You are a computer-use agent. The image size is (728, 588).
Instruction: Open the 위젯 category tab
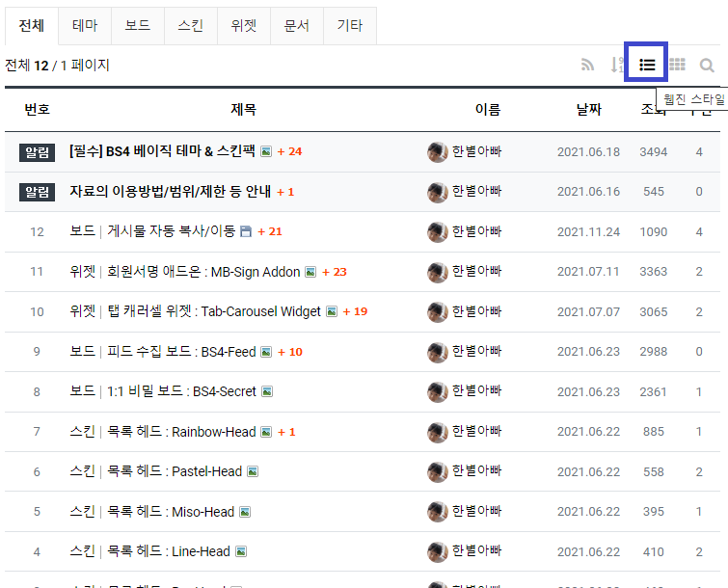coord(243,26)
